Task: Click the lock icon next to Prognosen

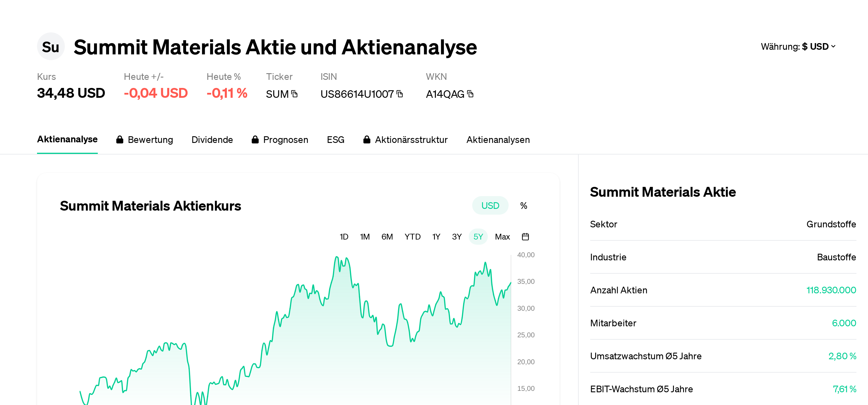Action: (255, 139)
